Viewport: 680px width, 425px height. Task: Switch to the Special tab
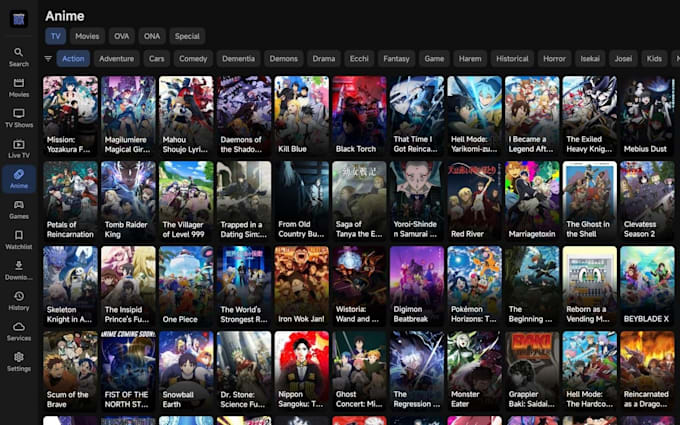coord(187,36)
